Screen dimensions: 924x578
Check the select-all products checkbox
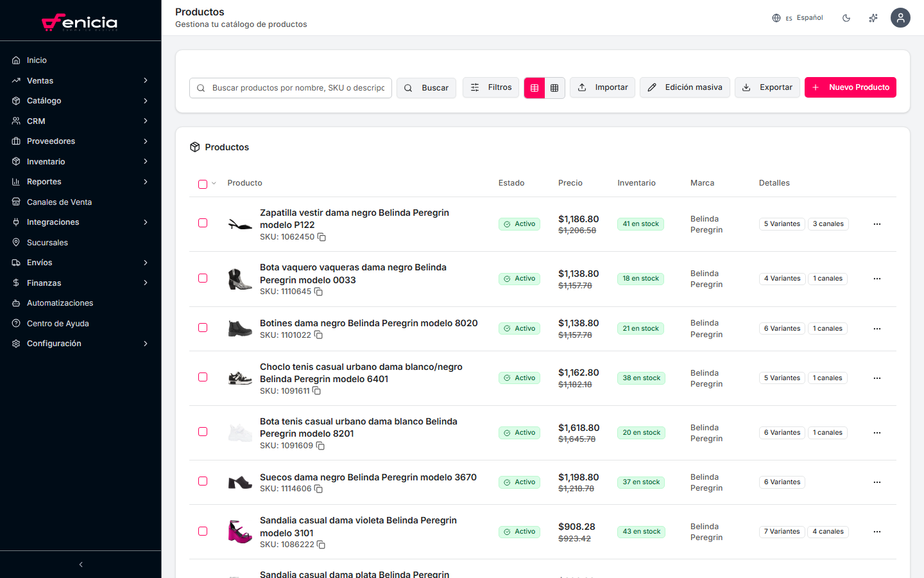[201, 184]
